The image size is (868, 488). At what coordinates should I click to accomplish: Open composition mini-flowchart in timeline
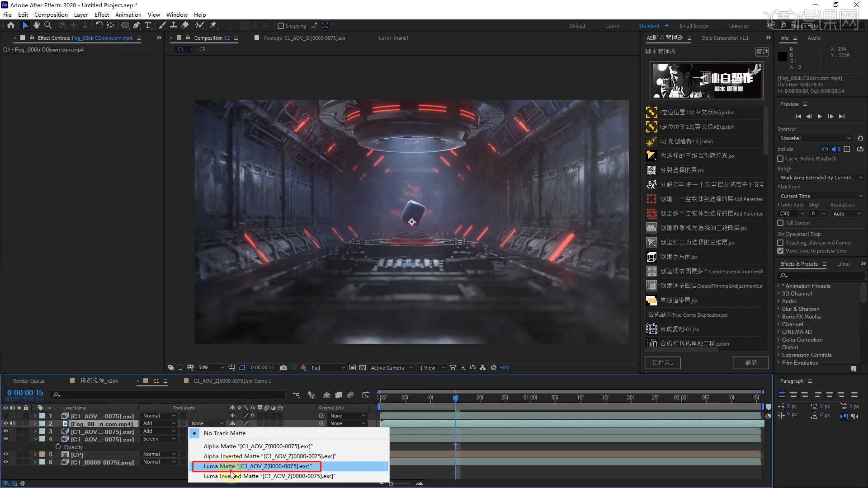tap(296, 395)
